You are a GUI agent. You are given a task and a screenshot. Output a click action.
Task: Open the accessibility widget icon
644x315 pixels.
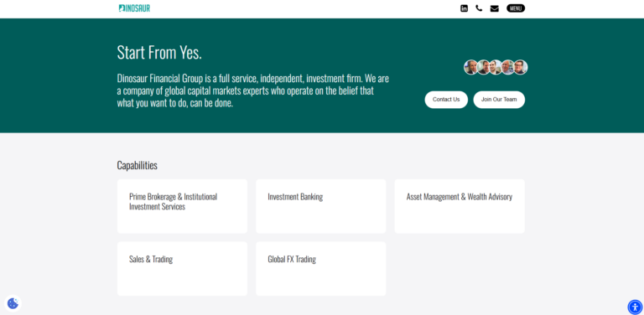point(635,307)
